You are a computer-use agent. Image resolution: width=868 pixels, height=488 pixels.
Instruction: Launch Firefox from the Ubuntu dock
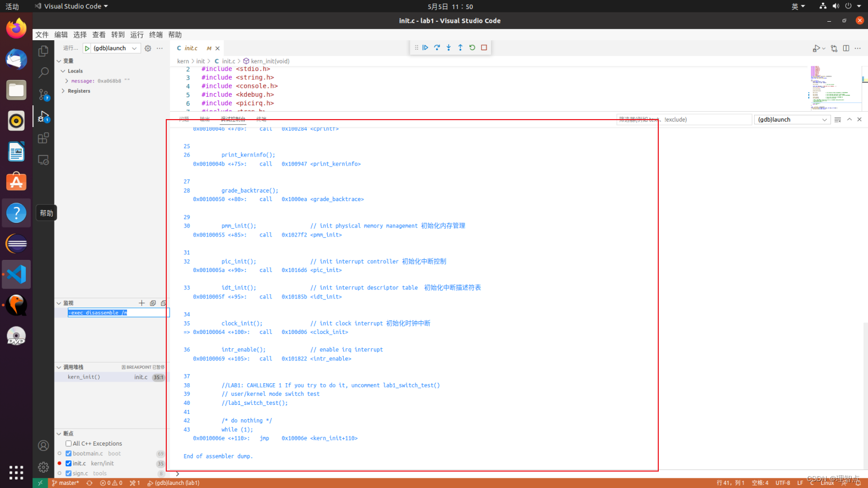coord(16,28)
